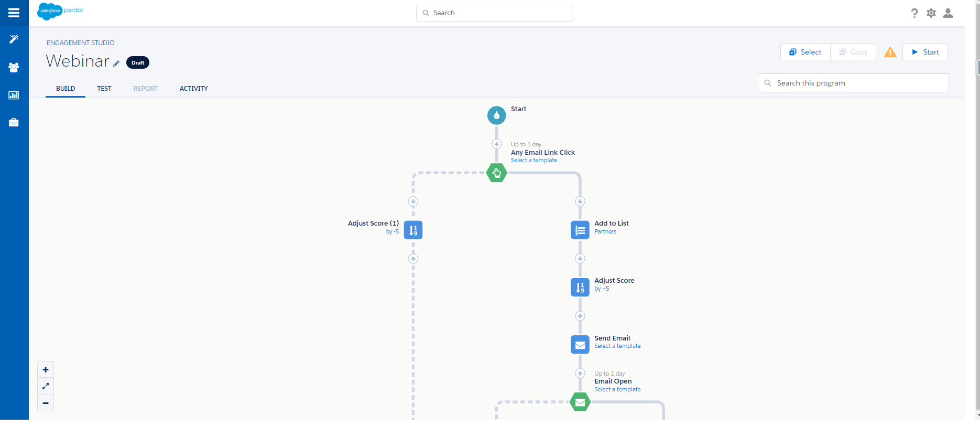
Task: Open the user account icon
Action: 948,13
